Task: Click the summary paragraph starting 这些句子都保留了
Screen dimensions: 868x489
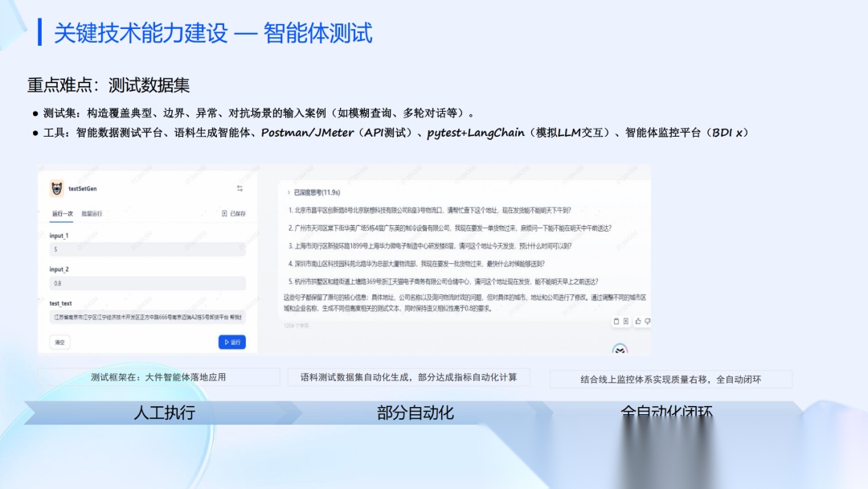Action: [465, 303]
